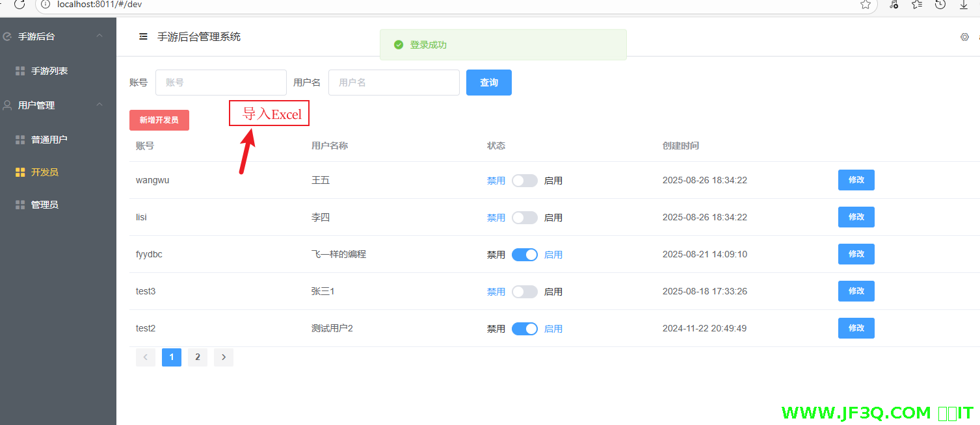This screenshot has height=425, width=980.
Task: Collapse the 用户管理 menu group
Action: pyautogui.click(x=99, y=105)
